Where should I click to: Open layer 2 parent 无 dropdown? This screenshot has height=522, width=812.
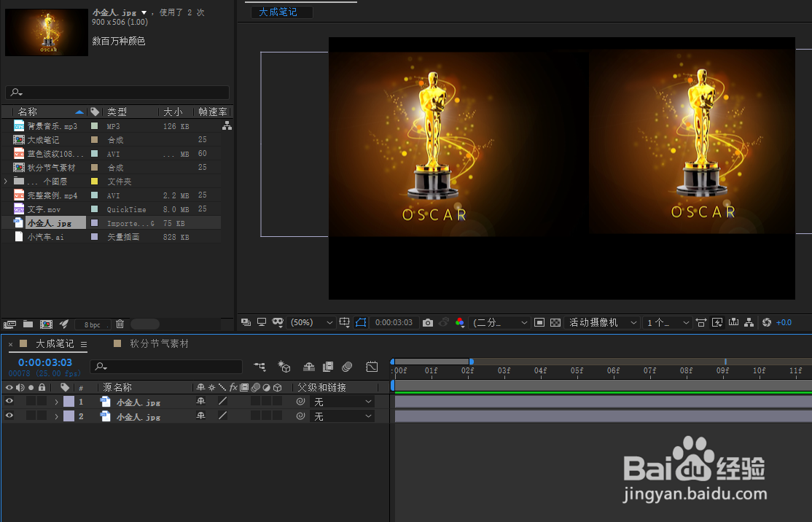click(x=343, y=416)
